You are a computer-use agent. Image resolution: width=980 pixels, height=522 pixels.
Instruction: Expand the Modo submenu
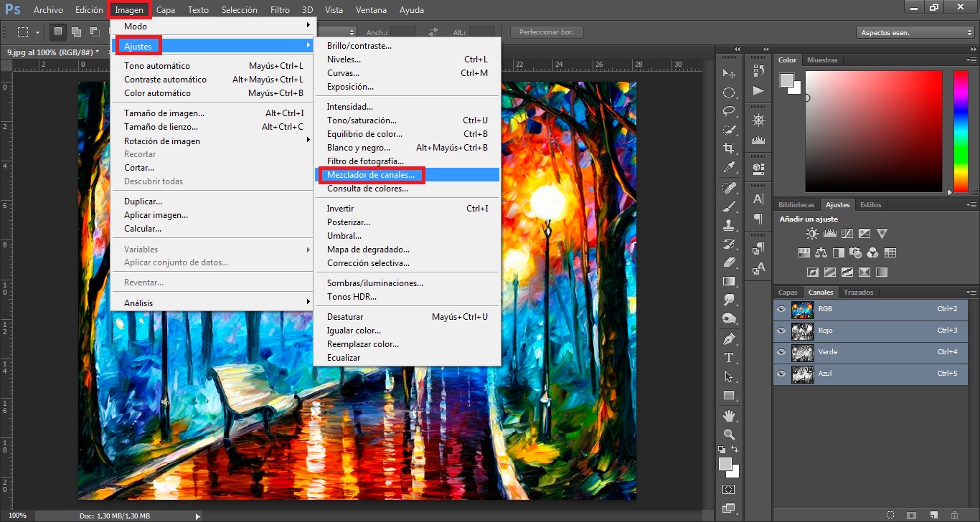click(x=213, y=26)
